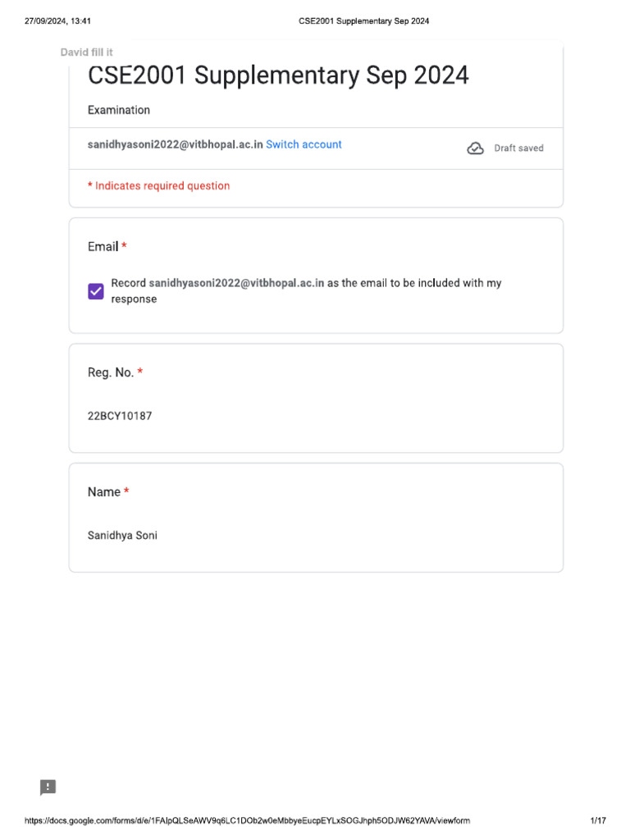This screenshot has height=840, width=630.
Task: Click the Switch account link
Action: [304, 144]
